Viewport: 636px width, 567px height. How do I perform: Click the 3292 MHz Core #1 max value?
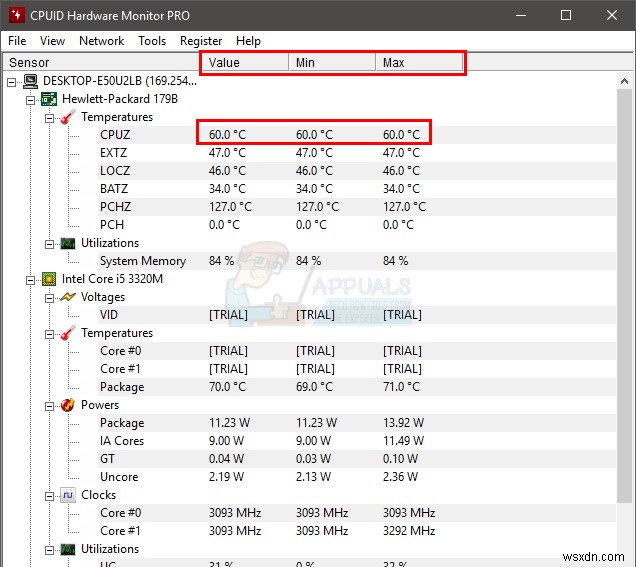click(x=409, y=531)
